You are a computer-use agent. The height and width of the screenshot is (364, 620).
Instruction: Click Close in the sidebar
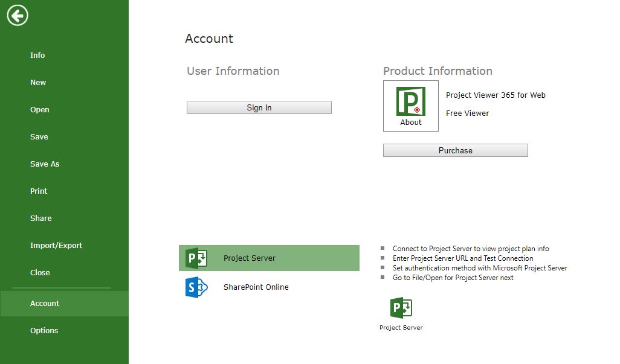40,272
